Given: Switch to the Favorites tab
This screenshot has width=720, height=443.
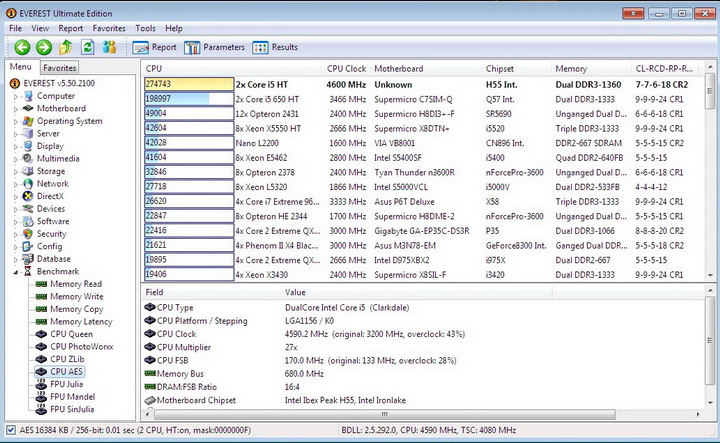Looking at the screenshot, I should pyautogui.click(x=59, y=67).
